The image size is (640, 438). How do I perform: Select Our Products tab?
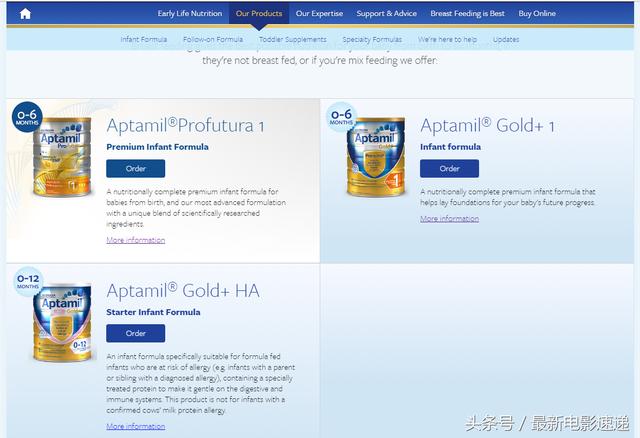[259, 13]
